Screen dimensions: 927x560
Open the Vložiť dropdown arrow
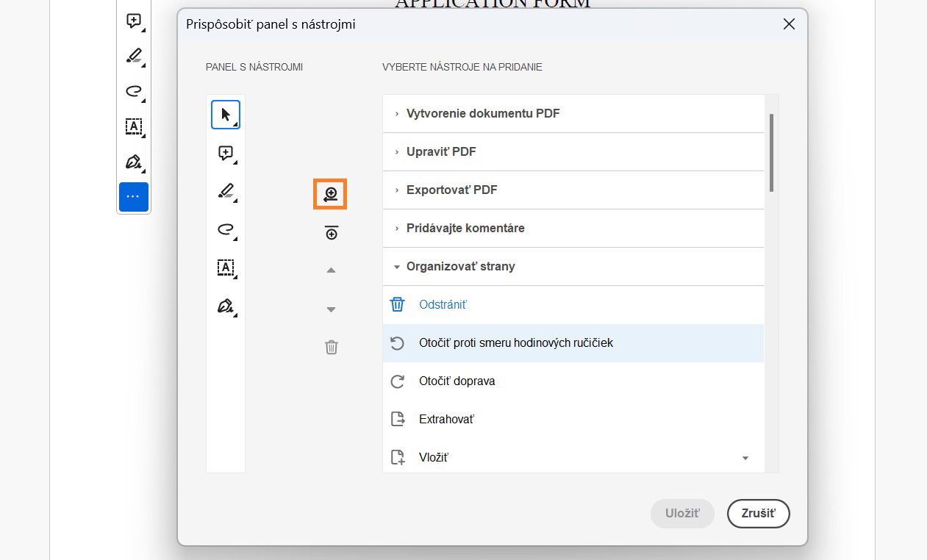(745, 458)
